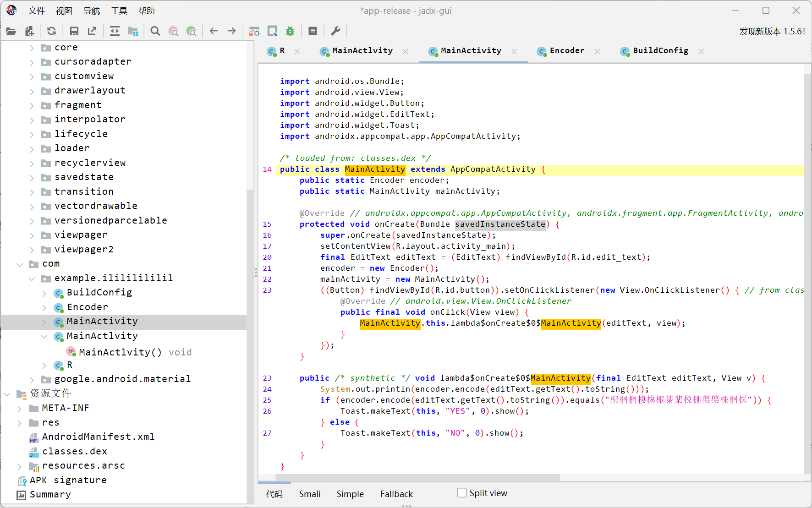The image size is (812, 508).
Task: Toggle the flatten packages icon
Action: pos(133,31)
